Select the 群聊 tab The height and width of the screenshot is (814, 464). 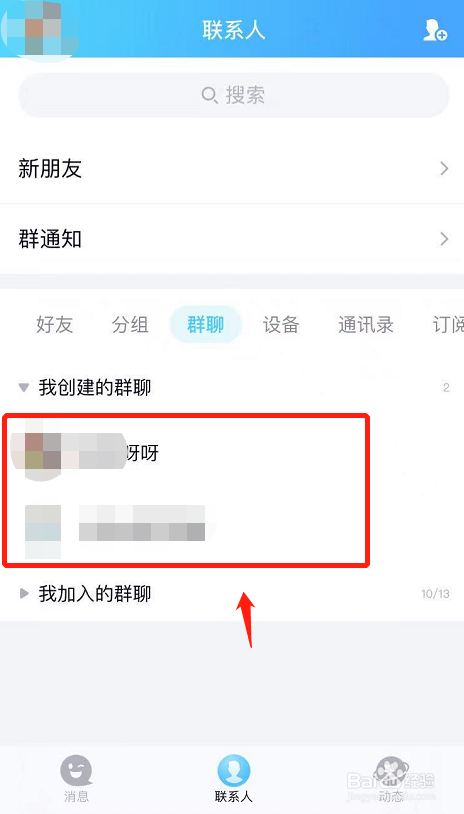[x=206, y=324]
